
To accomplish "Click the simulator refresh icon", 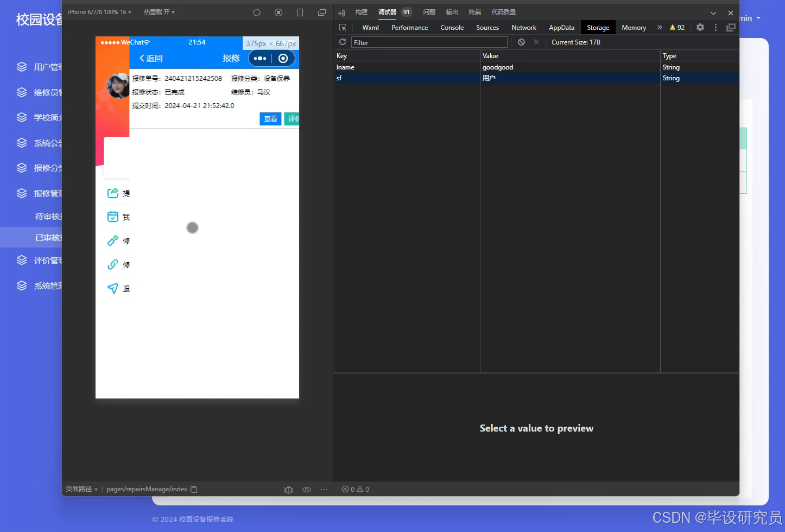I will point(257,12).
